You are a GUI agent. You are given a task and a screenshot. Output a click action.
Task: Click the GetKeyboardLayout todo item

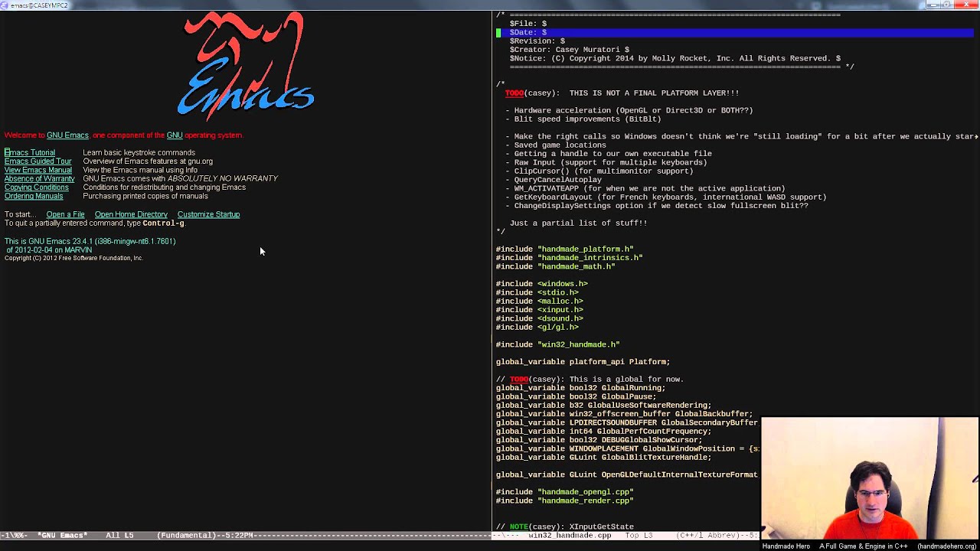[x=666, y=197]
